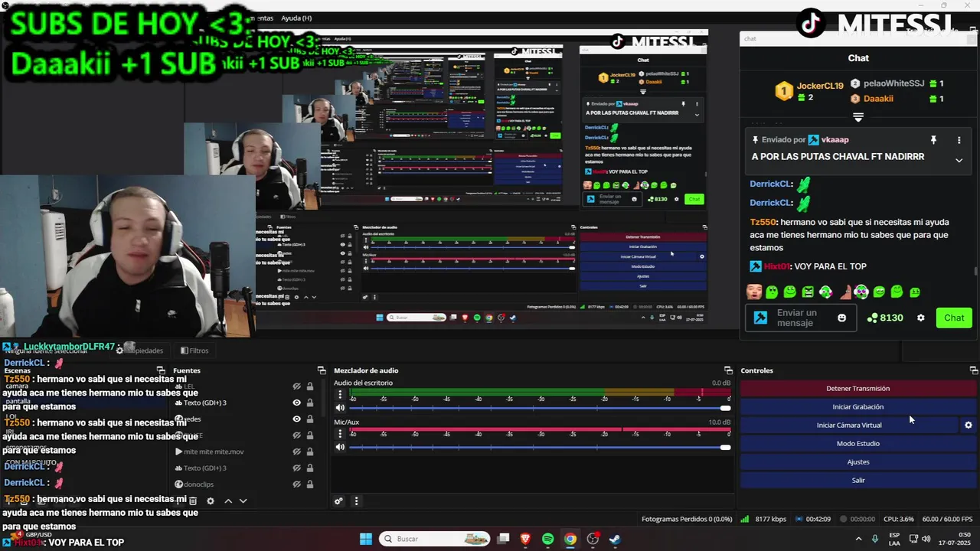Toggle lock on the LEL source
Image resolution: width=980 pixels, height=551 pixels.
[310, 386]
